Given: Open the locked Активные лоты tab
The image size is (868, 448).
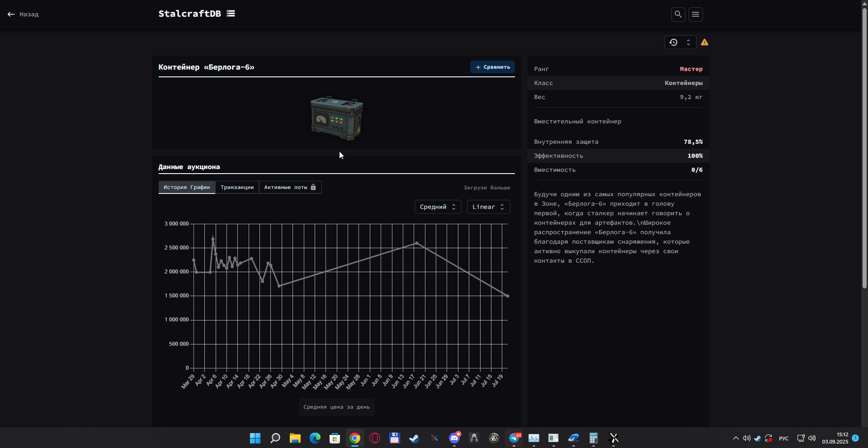Looking at the screenshot, I should (x=290, y=187).
